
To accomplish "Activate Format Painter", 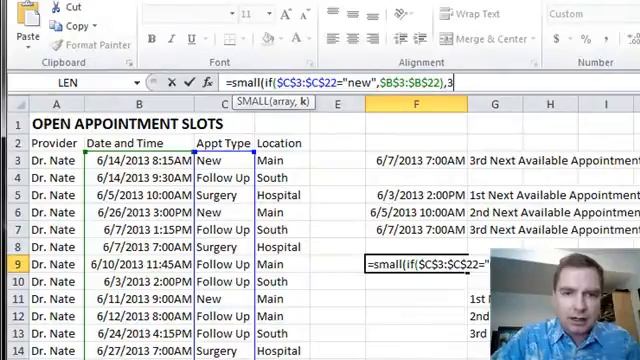I will click(x=90, y=45).
